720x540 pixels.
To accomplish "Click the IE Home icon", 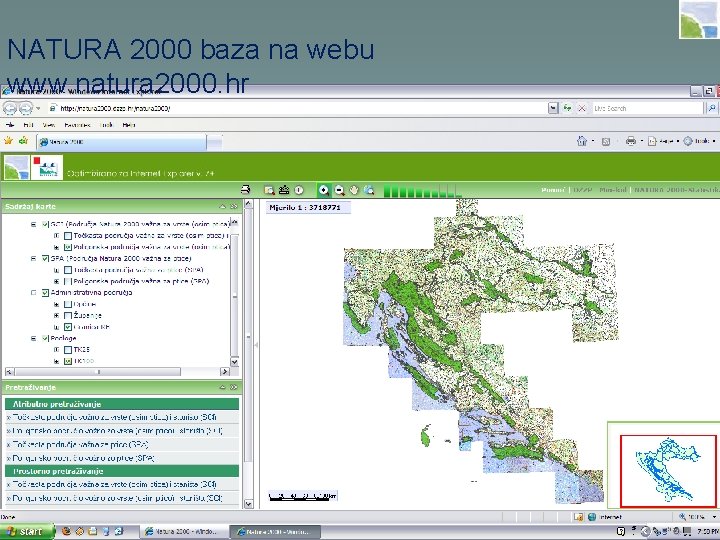I will 582,141.
